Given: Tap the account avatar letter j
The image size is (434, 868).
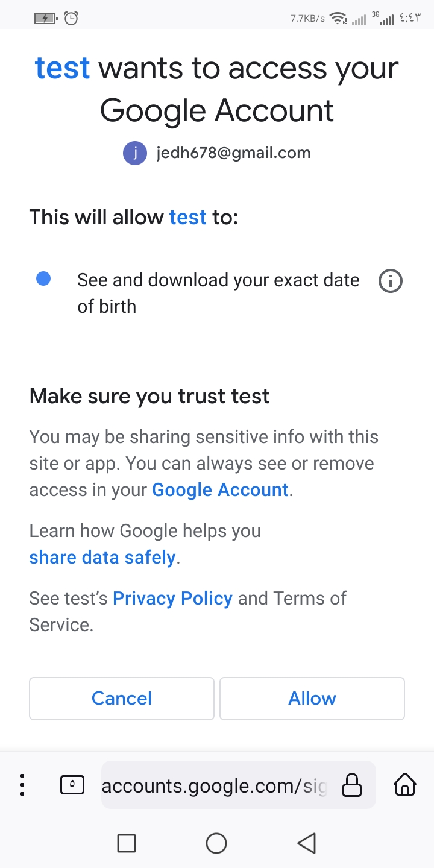Looking at the screenshot, I should [135, 153].
